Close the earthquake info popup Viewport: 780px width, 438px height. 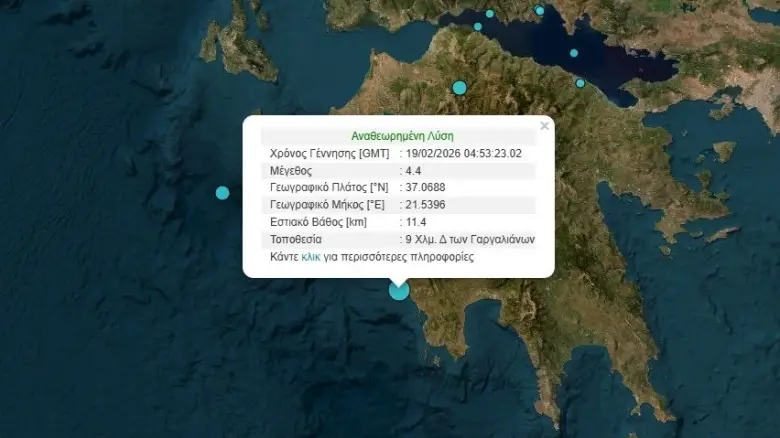point(544,126)
